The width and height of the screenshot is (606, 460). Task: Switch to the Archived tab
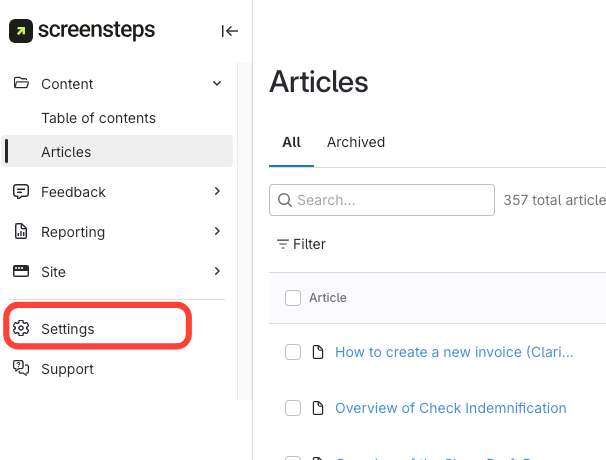[355, 142]
